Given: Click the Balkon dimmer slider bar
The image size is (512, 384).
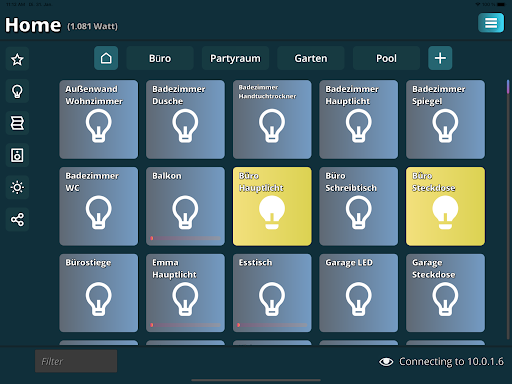Looking at the screenshot, I should coord(185,238).
